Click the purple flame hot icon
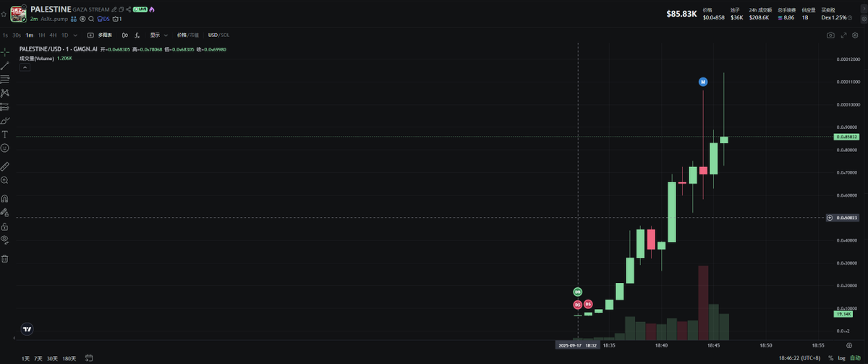This screenshot has width=868, height=364. (152, 9)
